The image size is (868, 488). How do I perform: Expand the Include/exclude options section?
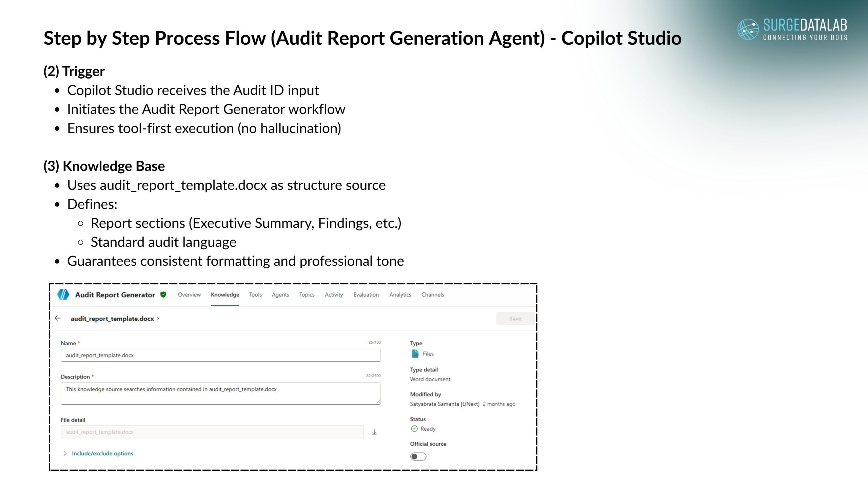click(x=65, y=453)
